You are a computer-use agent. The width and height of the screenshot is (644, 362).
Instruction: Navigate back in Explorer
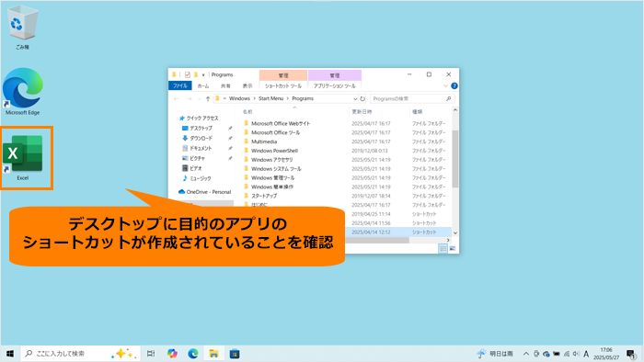[177, 99]
